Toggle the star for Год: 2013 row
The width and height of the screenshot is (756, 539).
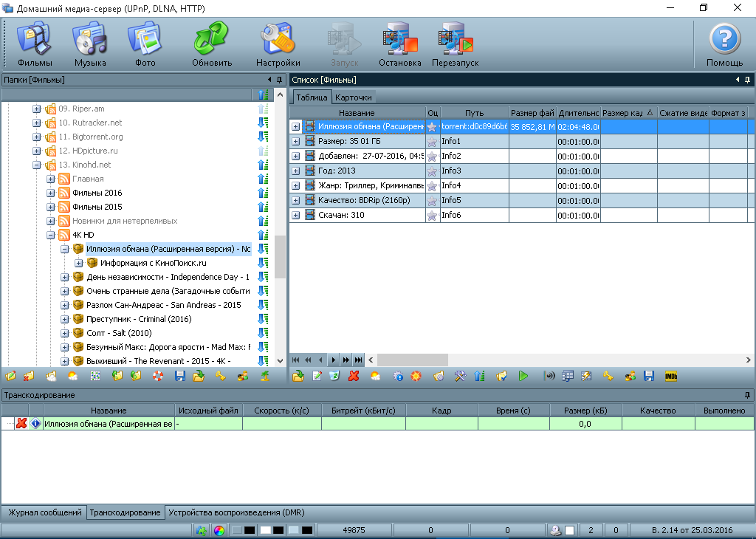point(432,171)
